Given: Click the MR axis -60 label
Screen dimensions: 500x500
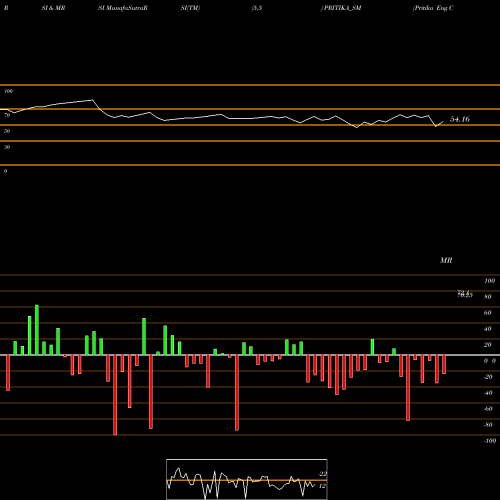Looking at the screenshot, I should click(x=488, y=409).
